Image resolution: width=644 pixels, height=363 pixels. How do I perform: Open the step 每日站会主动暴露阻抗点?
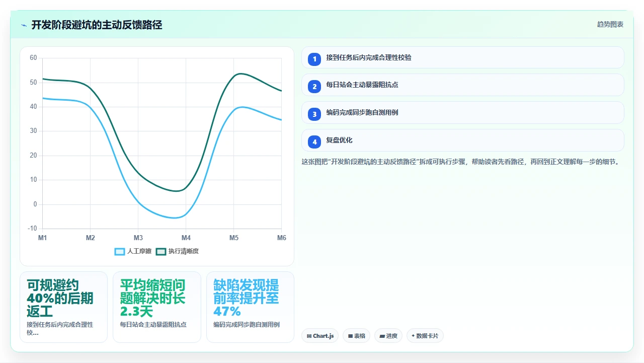point(463,85)
